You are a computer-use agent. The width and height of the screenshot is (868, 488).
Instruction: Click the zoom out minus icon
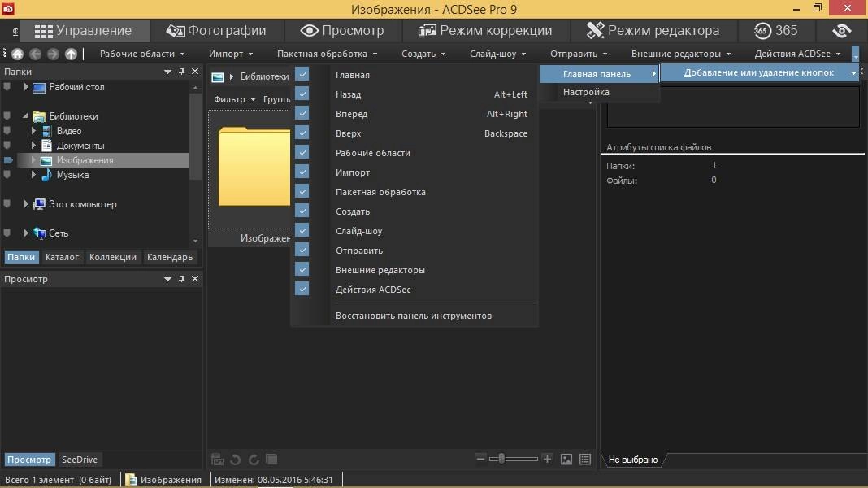480,459
